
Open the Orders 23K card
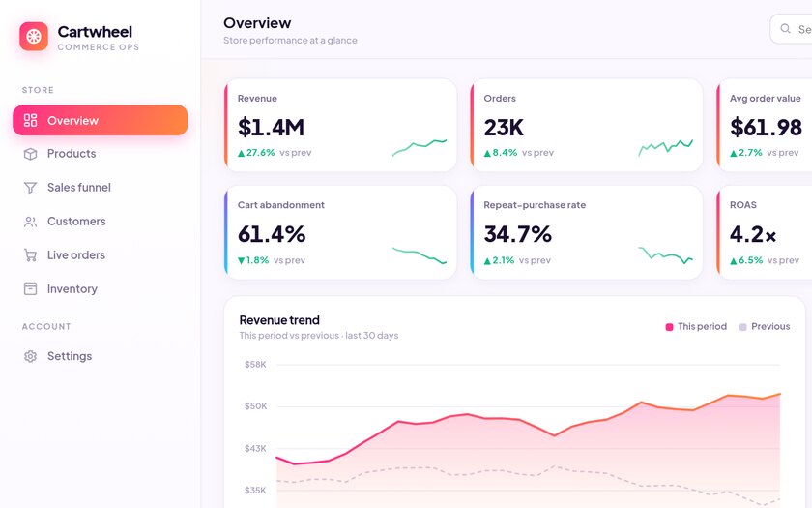tap(586, 125)
